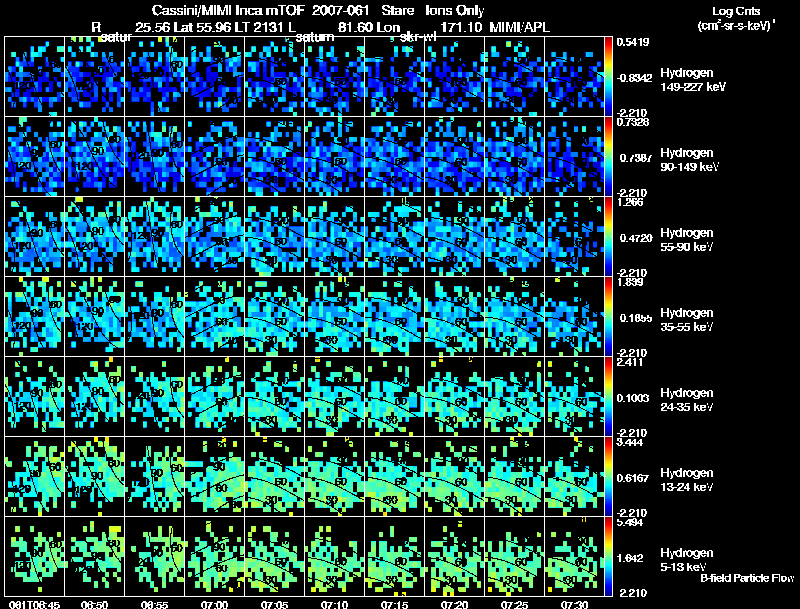Viewport: 800px width, 609px height.
Task: Click the 3.444 color scale value
Action: pos(630,442)
